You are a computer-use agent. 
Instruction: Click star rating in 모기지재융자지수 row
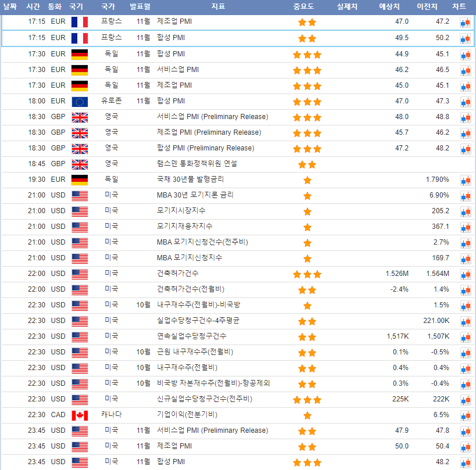coord(307,227)
